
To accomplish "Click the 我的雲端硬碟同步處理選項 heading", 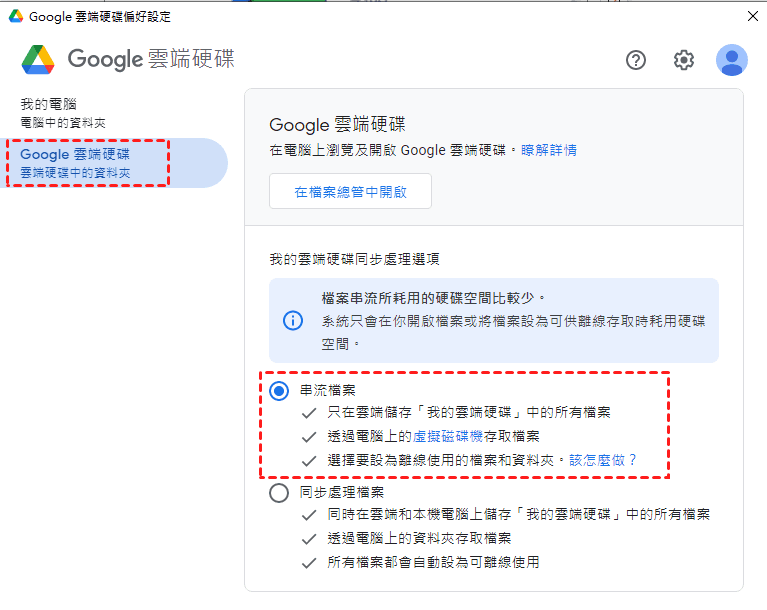I will click(354, 258).
